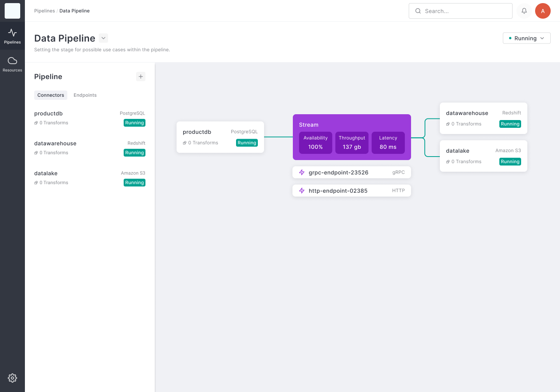The height and width of the screenshot is (392, 560).
Task: Click the http-endpoint lightning bolt icon
Action: pyautogui.click(x=302, y=191)
